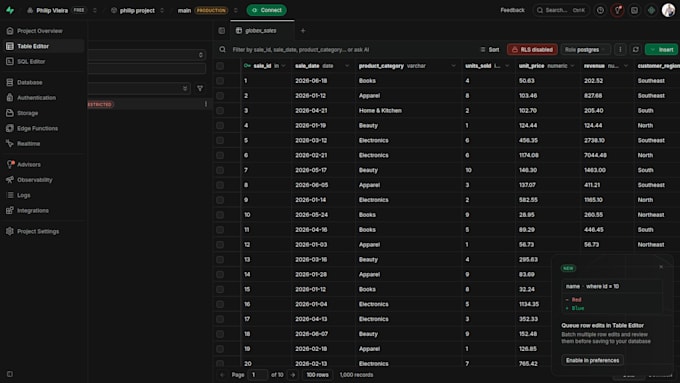
Task: Open the product_category column menu chevron
Action: click(x=454, y=66)
